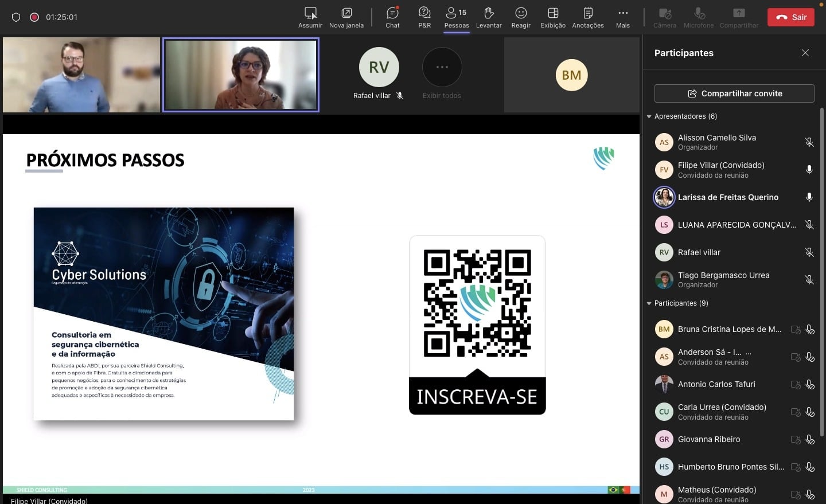Click Anderson Sá mic icon
Viewport: 826px width, 504px height.
coord(810,357)
